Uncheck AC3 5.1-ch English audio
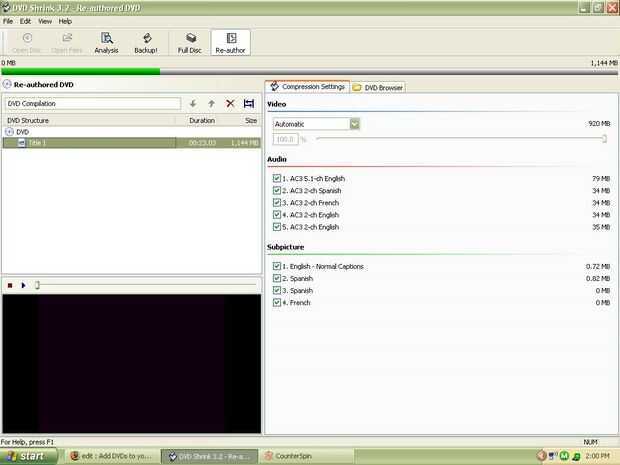Viewport: 620px width, 465px height. [x=277, y=178]
